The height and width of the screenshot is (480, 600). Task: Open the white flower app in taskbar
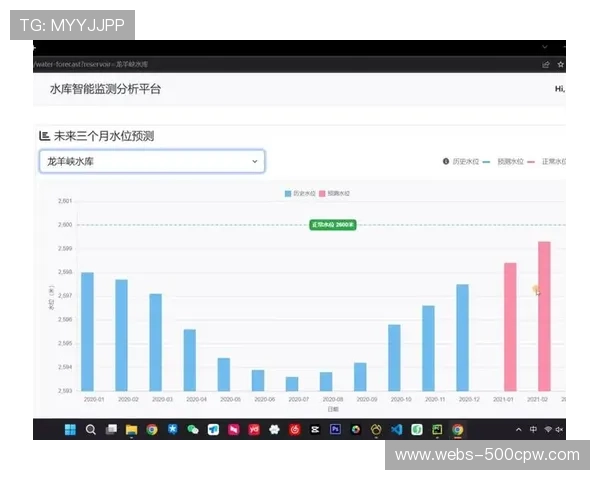[274, 429]
